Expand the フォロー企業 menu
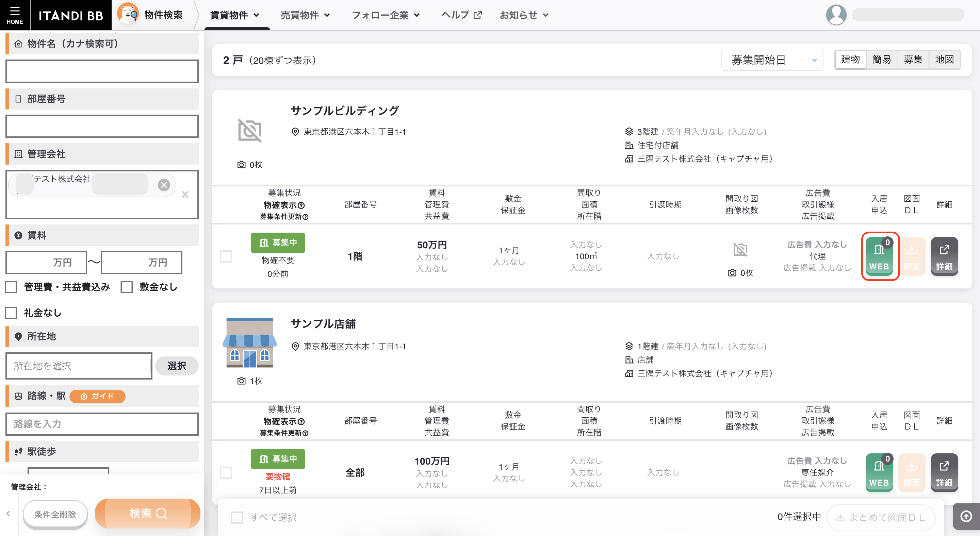The width and height of the screenshot is (980, 536). click(x=386, y=15)
